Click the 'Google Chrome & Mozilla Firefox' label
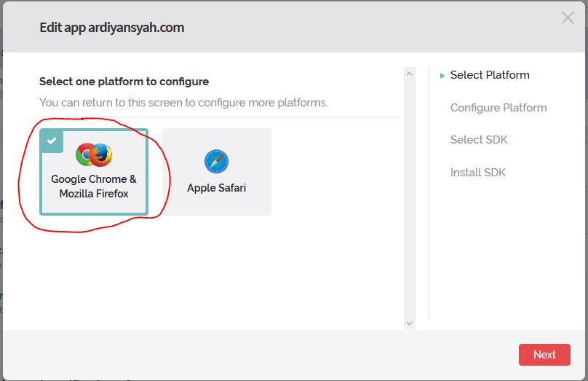This screenshot has width=588, height=381. click(94, 186)
